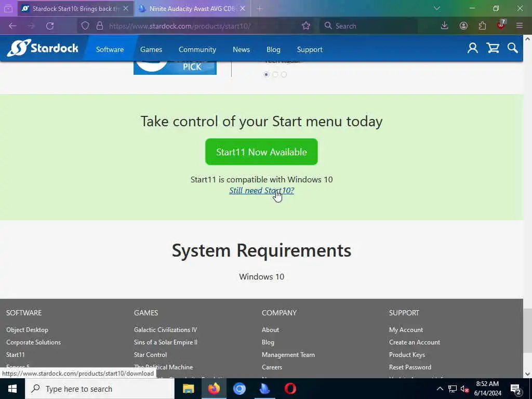Open the Firefox account icon
Image resolution: width=532 pixels, height=399 pixels.
tap(463, 26)
